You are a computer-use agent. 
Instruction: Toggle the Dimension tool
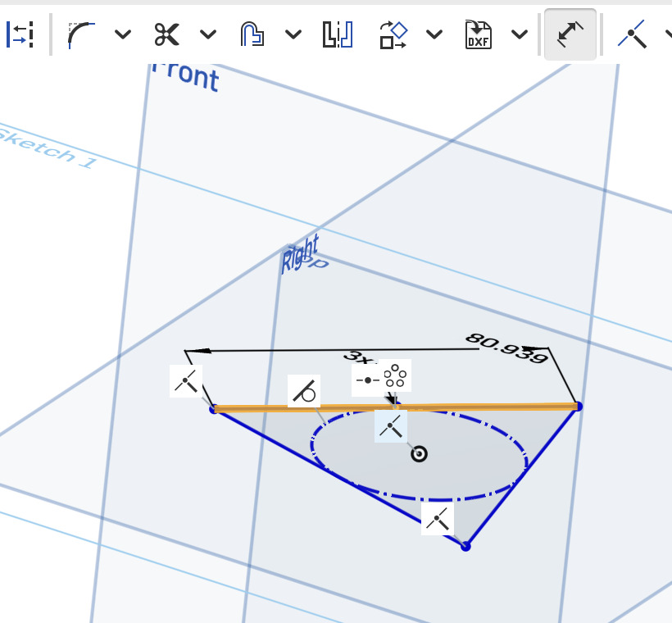pos(570,34)
